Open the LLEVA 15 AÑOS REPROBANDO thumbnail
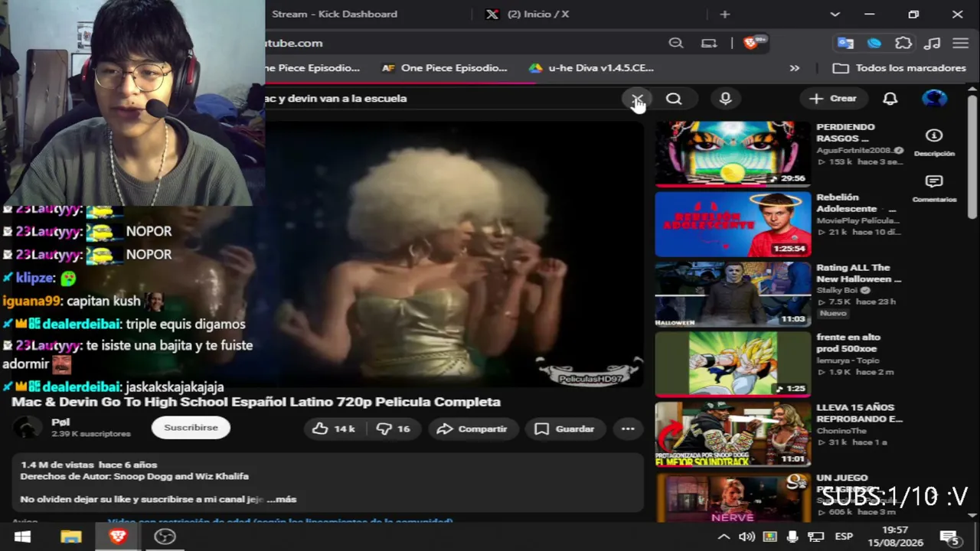Image resolution: width=980 pixels, height=551 pixels. point(733,435)
